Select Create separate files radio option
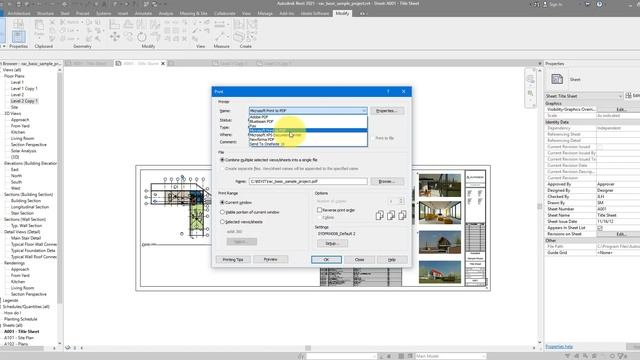The image size is (640, 360). [x=222, y=169]
